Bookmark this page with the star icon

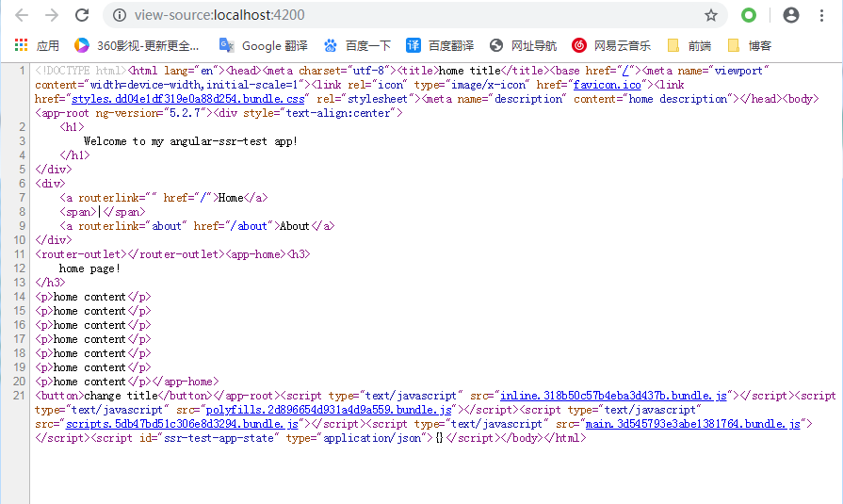point(711,15)
